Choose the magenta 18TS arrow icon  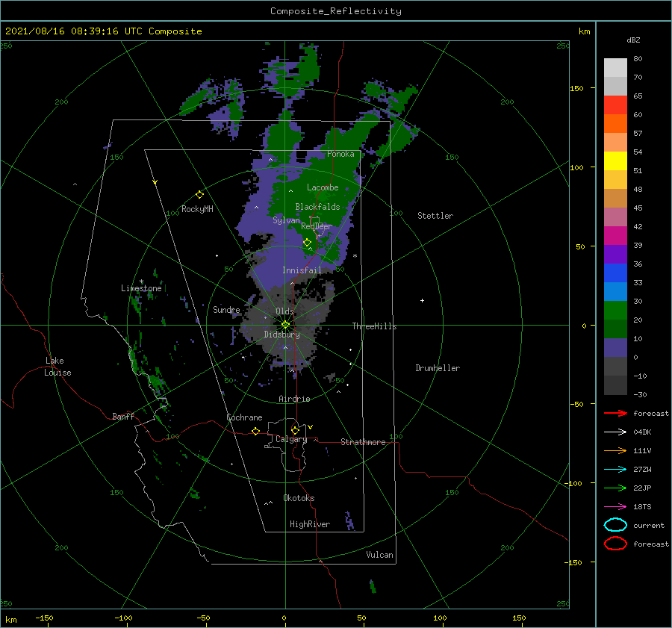pos(615,507)
